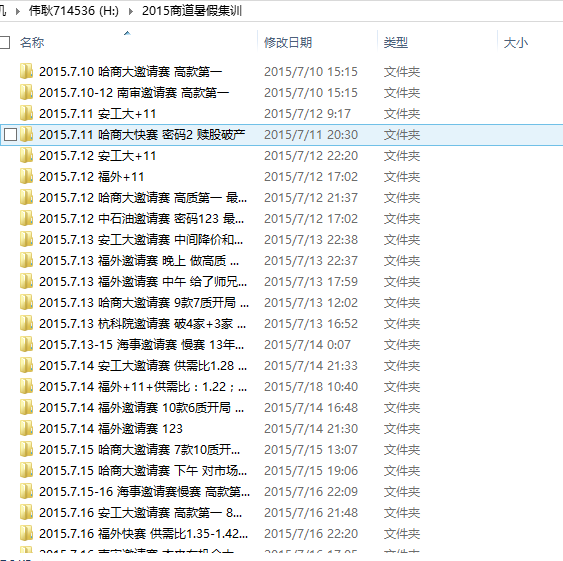Click folder icon of 2015.7.11 安工大+11

pos(27,113)
